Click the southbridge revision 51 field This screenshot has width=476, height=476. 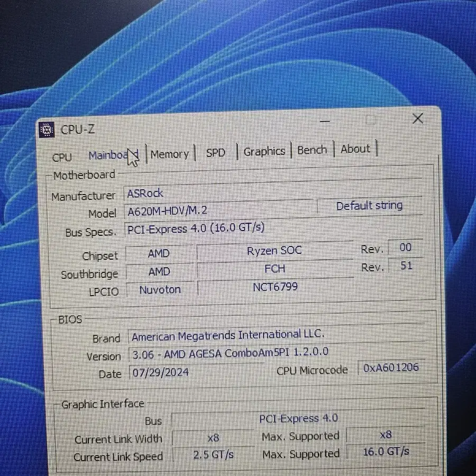tap(406, 266)
